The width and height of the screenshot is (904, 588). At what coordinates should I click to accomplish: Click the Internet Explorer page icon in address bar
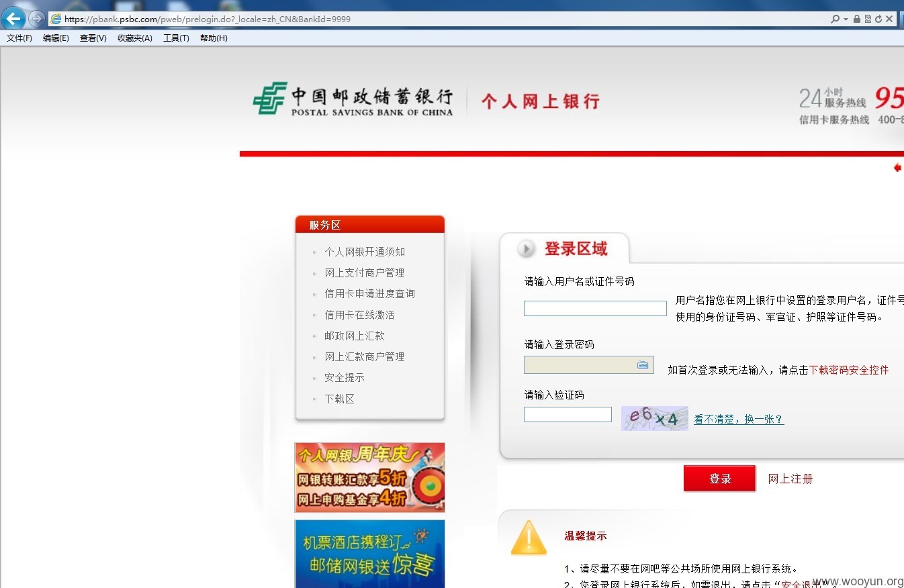click(x=56, y=19)
